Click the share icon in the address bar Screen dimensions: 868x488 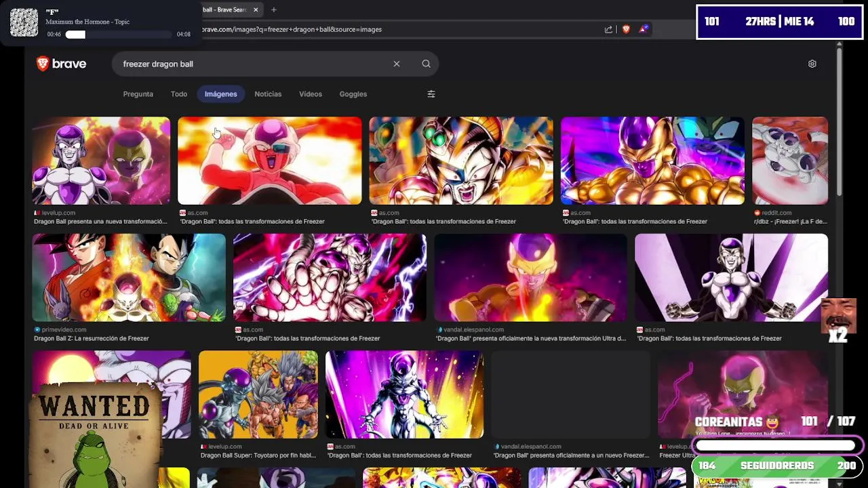tap(608, 29)
